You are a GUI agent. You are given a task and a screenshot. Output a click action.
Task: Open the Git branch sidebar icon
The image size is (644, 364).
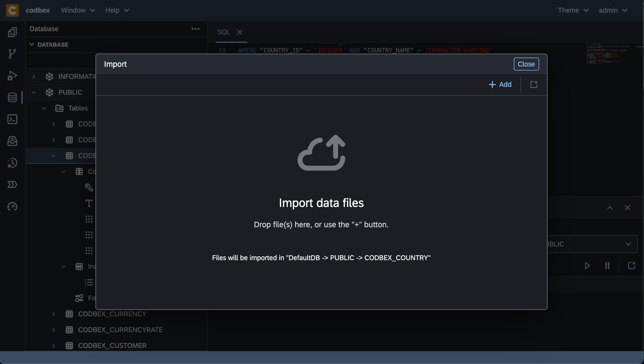click(x=12, y=54)
